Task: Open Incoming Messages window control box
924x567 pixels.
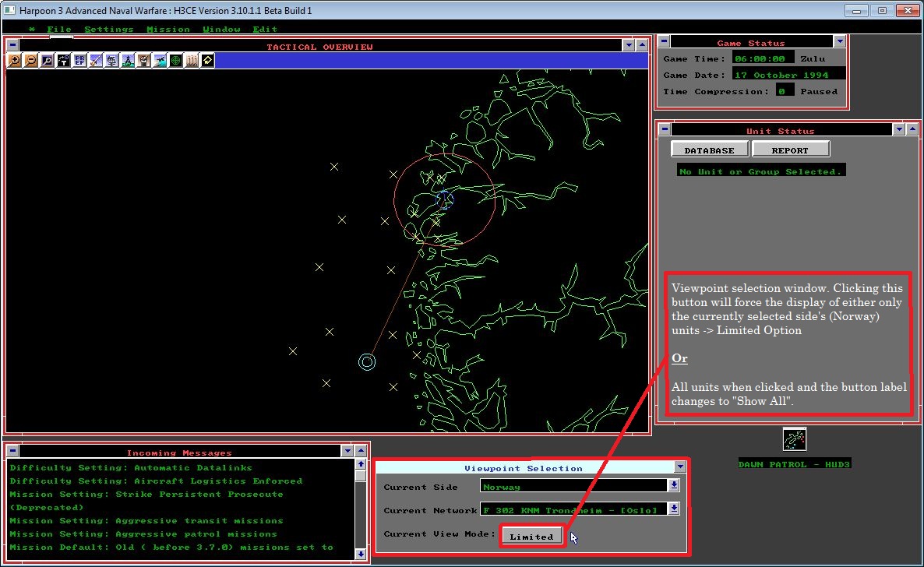Action: point(12,451)
